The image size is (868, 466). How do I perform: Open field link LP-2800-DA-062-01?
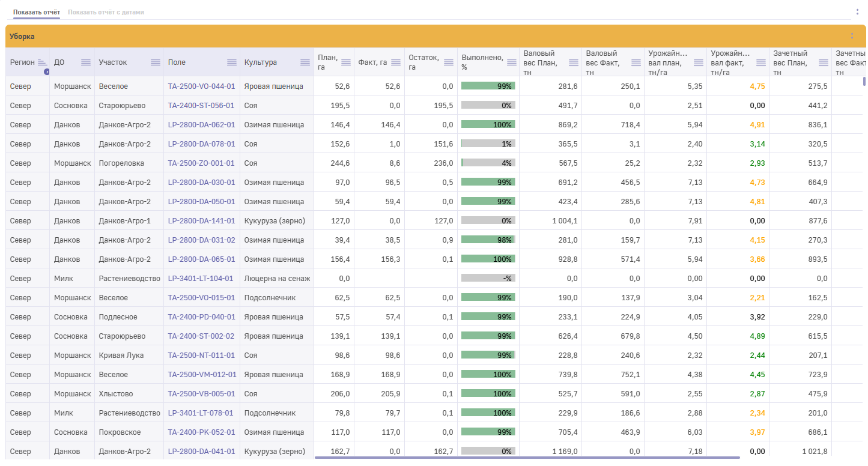(201, 125)
